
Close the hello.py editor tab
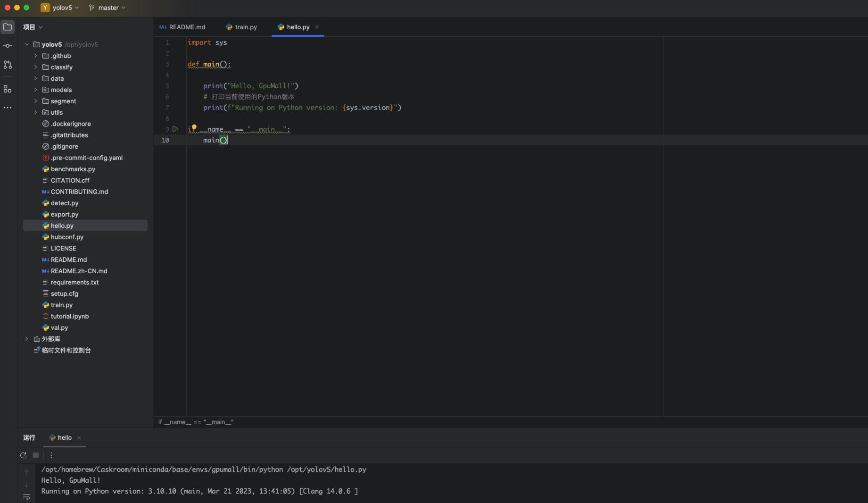(317, 27)
